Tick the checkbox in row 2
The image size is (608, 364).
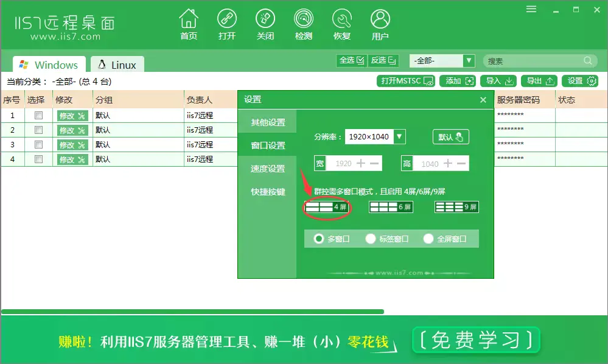38,130
